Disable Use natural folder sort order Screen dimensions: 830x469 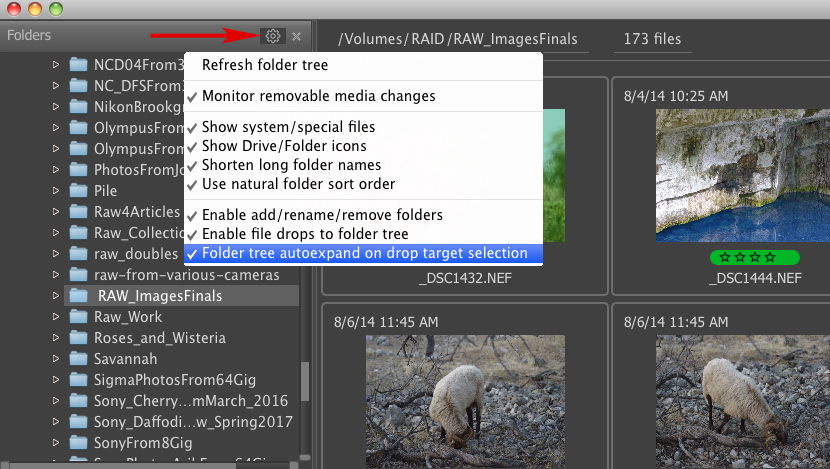point(298,184)
